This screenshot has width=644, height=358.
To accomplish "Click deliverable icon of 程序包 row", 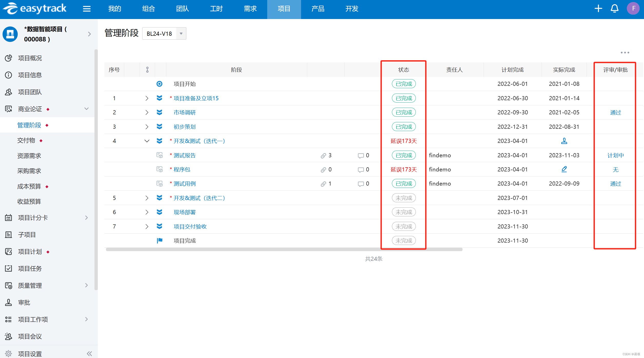I will pyautogui.click(x=159, y=169).
